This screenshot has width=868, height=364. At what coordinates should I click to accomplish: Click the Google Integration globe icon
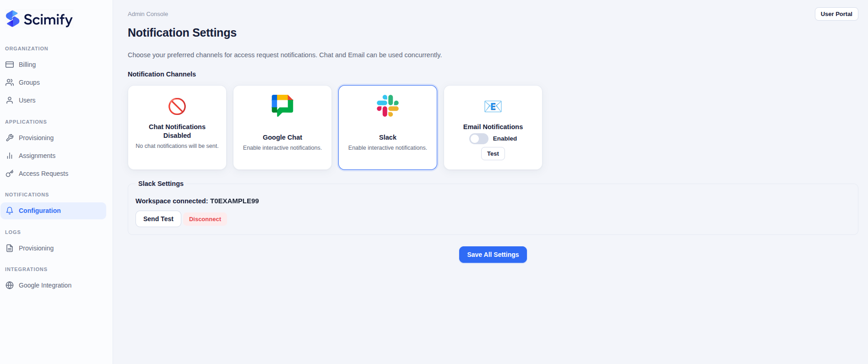click(10, 285)
